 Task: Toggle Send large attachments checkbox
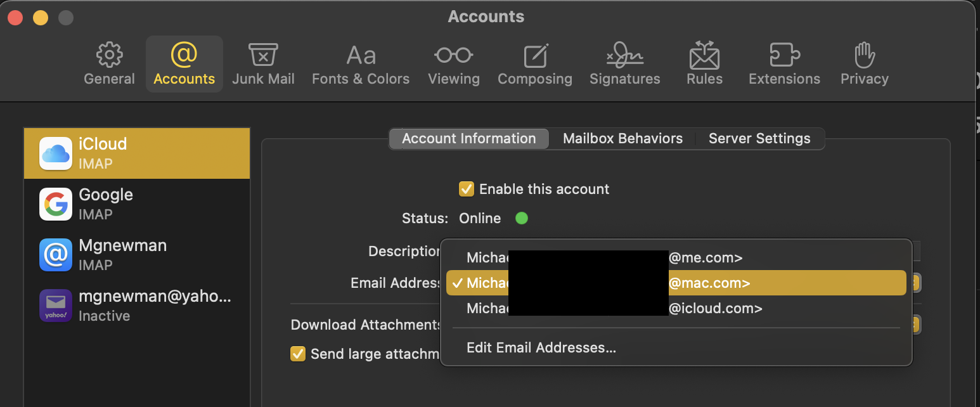tap(297, 354)
